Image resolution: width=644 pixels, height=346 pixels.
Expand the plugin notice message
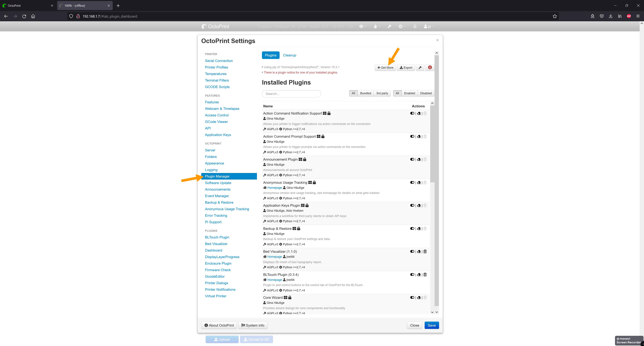300,73
